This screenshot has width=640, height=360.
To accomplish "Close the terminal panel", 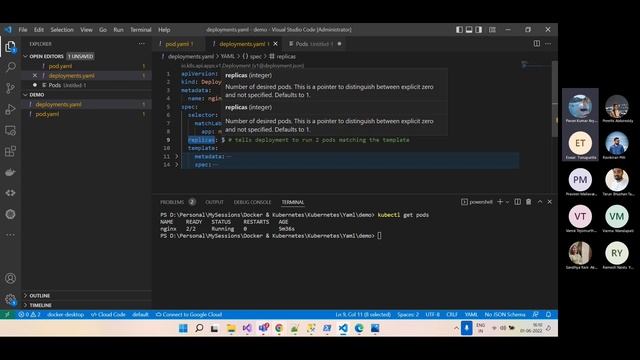I will [550, 202].
